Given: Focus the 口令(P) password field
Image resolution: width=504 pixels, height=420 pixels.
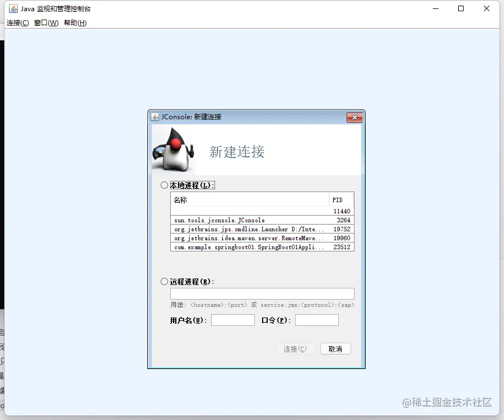Looking at the screenshot, I should 317,320.
